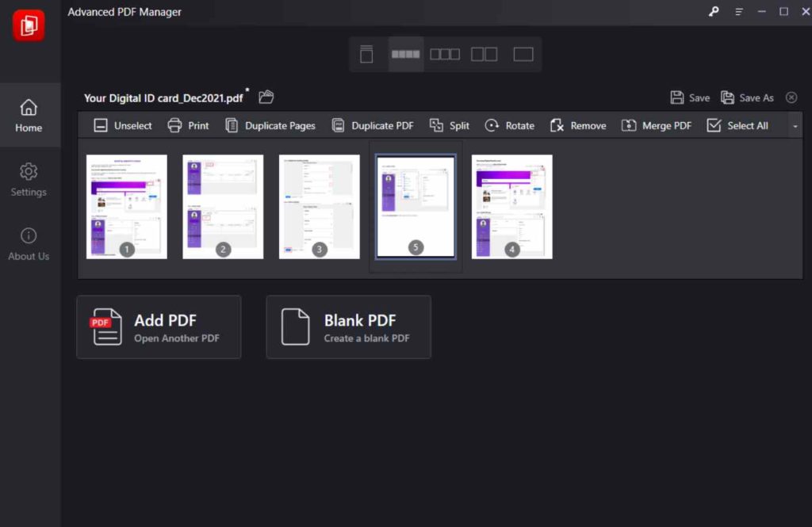This screenshot has height=527, width=812.
Task: Rotate the selected page
Action: (x=510, y=125)
